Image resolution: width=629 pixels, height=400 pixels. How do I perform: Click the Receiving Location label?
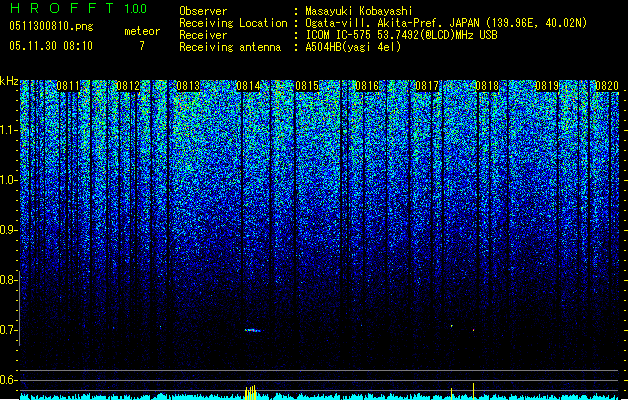coord(233,23)
